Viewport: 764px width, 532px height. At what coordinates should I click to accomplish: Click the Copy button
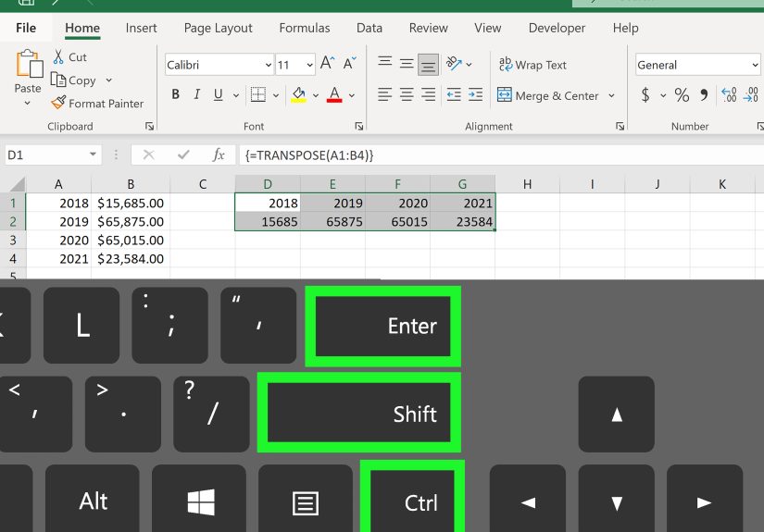point(73,80)
